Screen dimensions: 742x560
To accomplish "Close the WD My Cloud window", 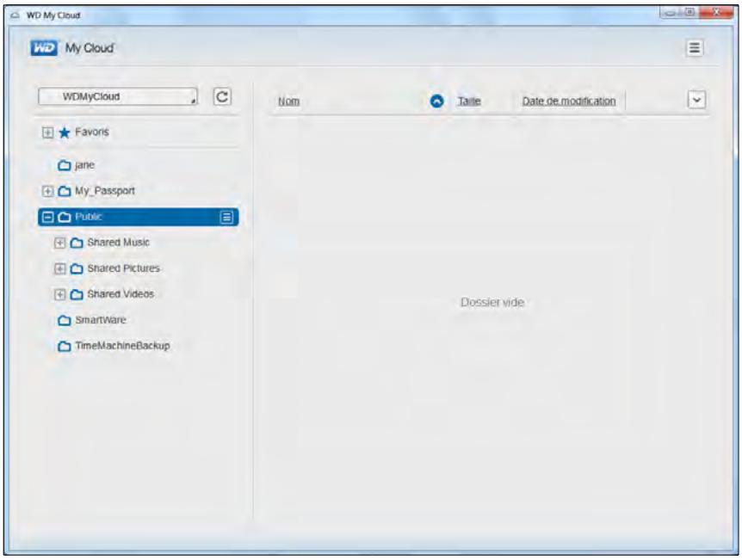I will tap(716, 12).
